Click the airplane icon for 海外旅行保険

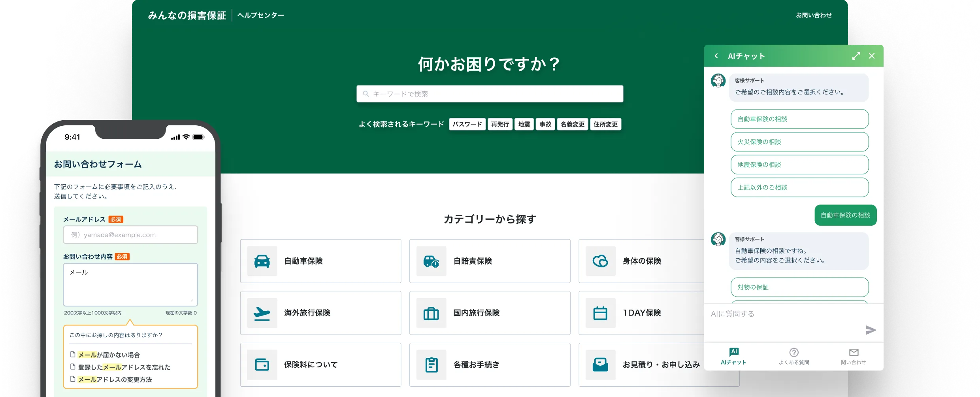(262, 313)
